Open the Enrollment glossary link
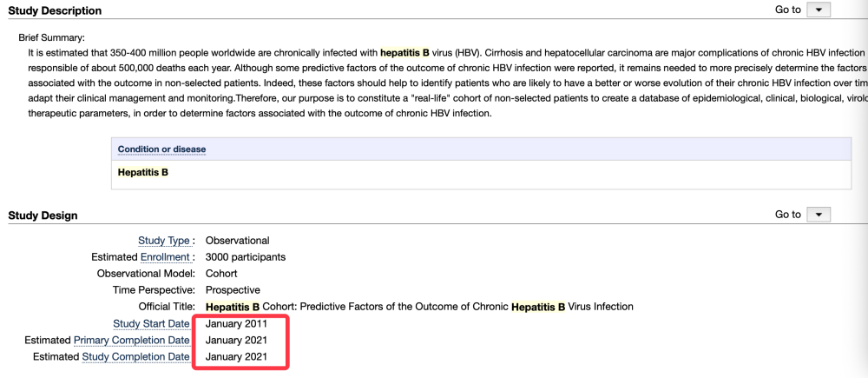 tap(165, 257)
